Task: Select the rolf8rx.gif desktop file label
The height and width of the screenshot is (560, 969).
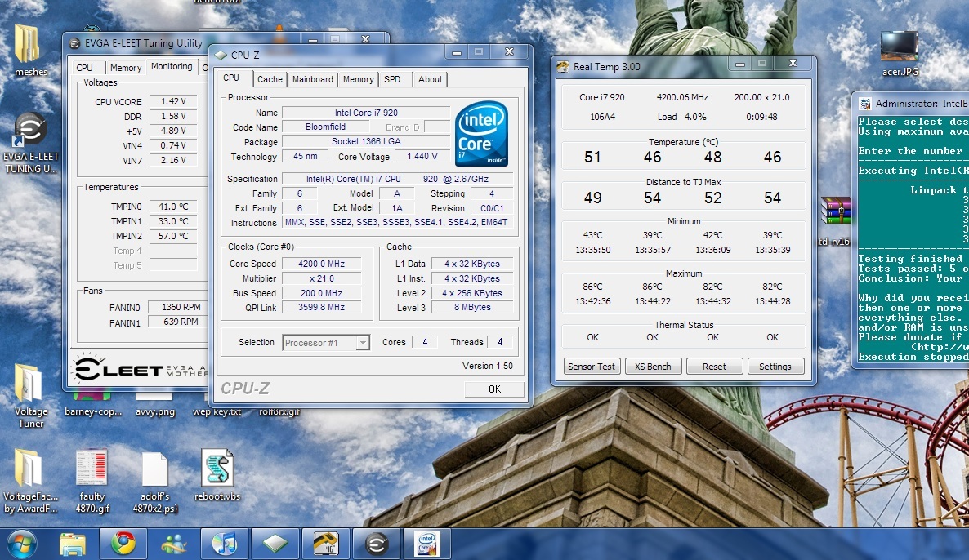Action: pyautogui.click(x=279, y=411)
